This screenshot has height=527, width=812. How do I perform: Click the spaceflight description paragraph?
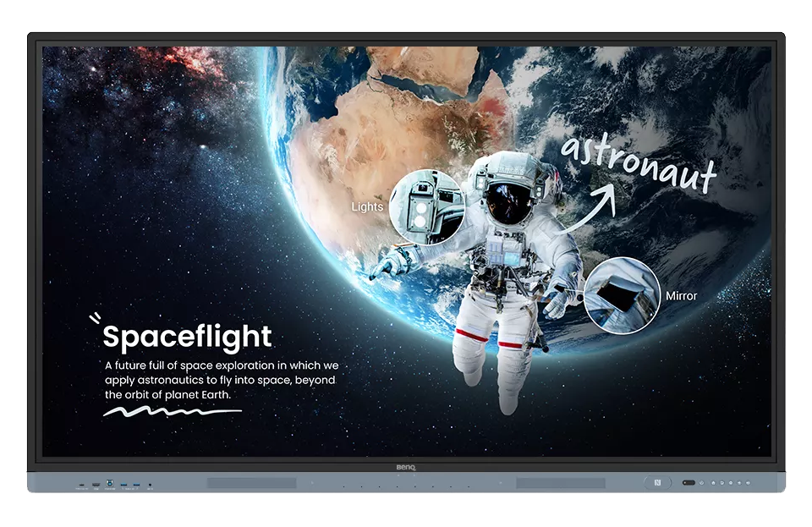point(221,380)
